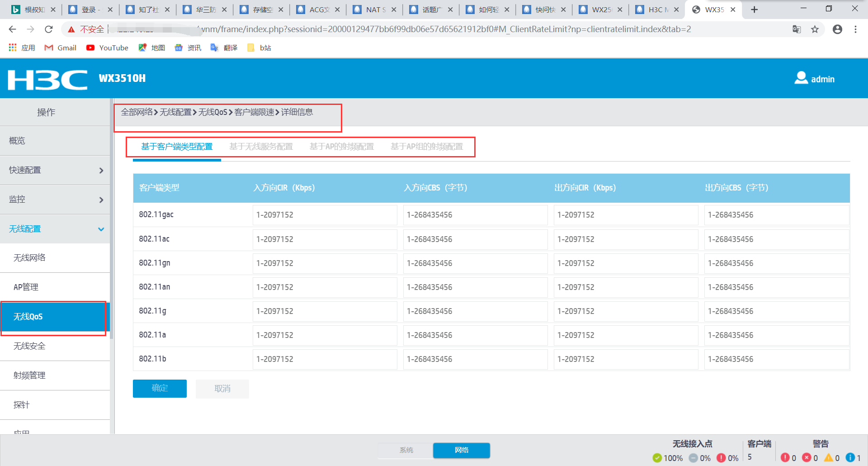Click the 取消 cancel button
Viewport: 868px width, 466px height.
[222, 389]
